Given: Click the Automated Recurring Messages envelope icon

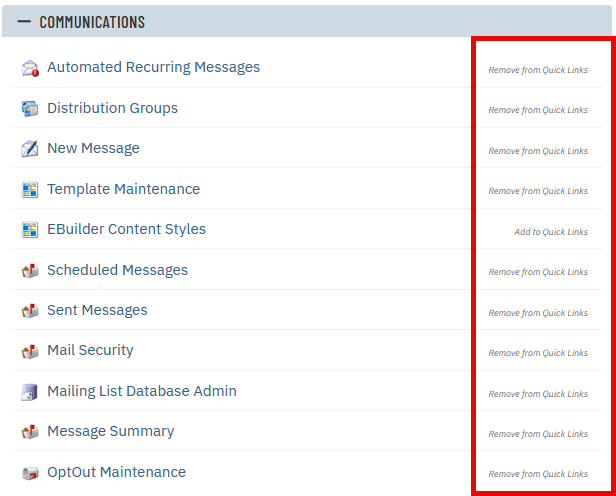Looking at the screenshot, I should tap(30, 68).
